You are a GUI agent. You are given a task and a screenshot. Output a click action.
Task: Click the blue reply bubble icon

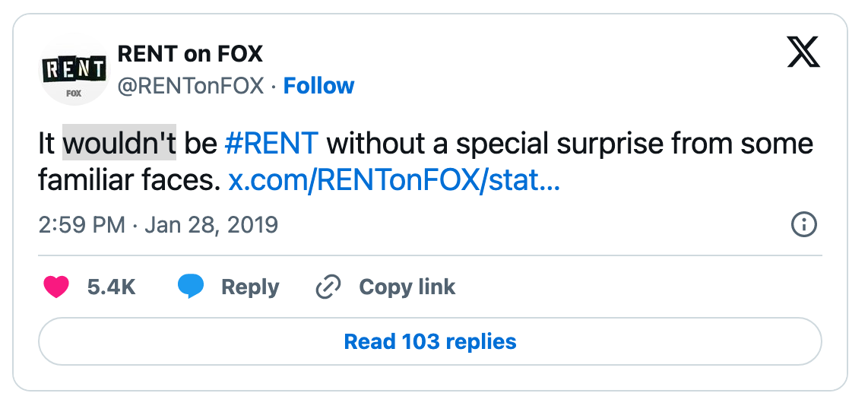tap(192, 287)
